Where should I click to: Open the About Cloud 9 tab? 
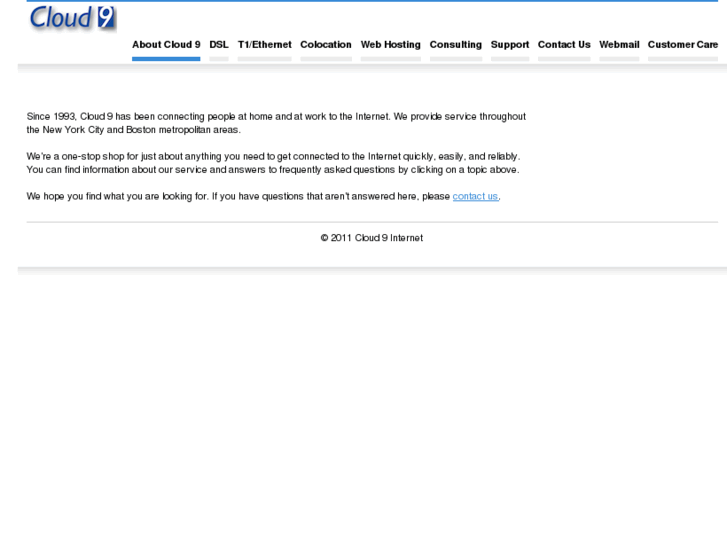166,45
